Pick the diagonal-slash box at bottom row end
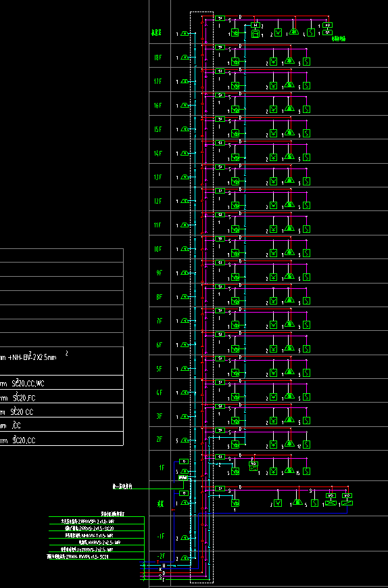 tap(347, 503)
